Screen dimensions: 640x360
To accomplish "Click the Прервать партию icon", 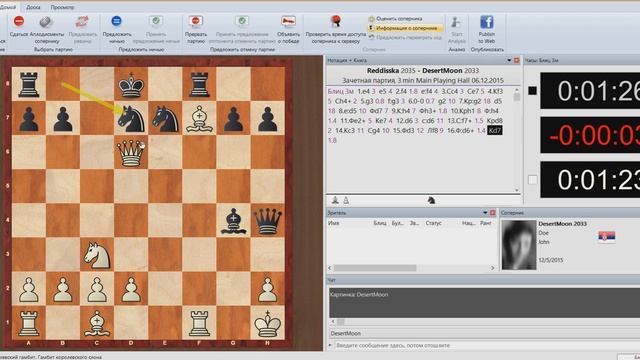I will click(x=196, y=21).
